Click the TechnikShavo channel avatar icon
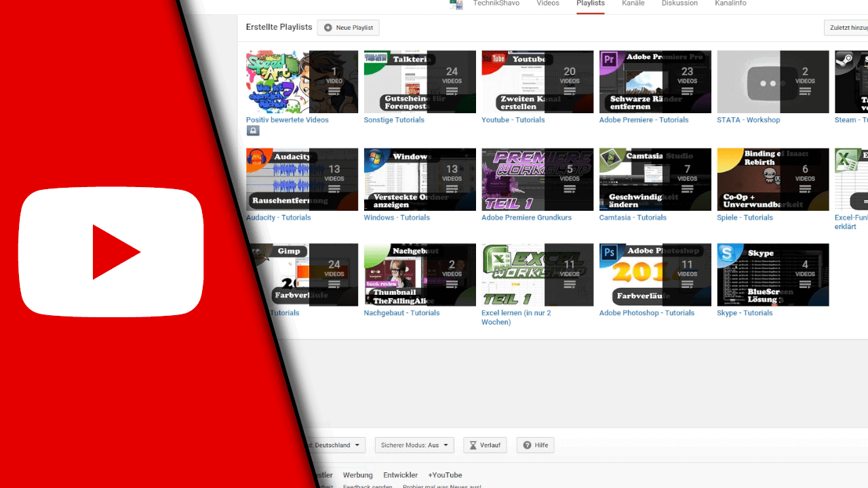868x488 pixels. 456,4
